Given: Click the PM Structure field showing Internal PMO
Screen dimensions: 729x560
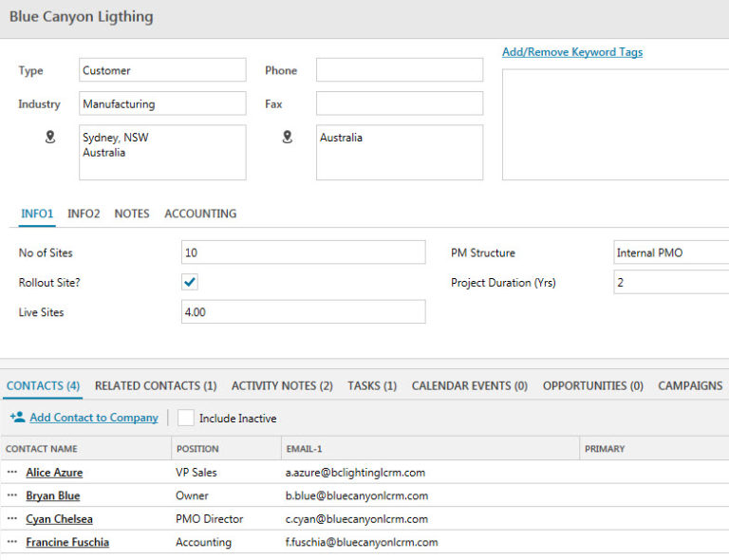Looking at the screenshot, I should [671, 252].
